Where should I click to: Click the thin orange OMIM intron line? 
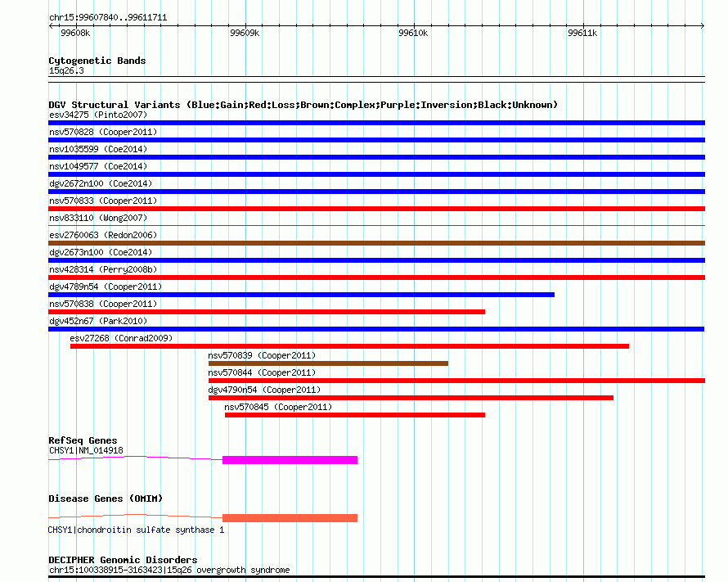(135, 516)
